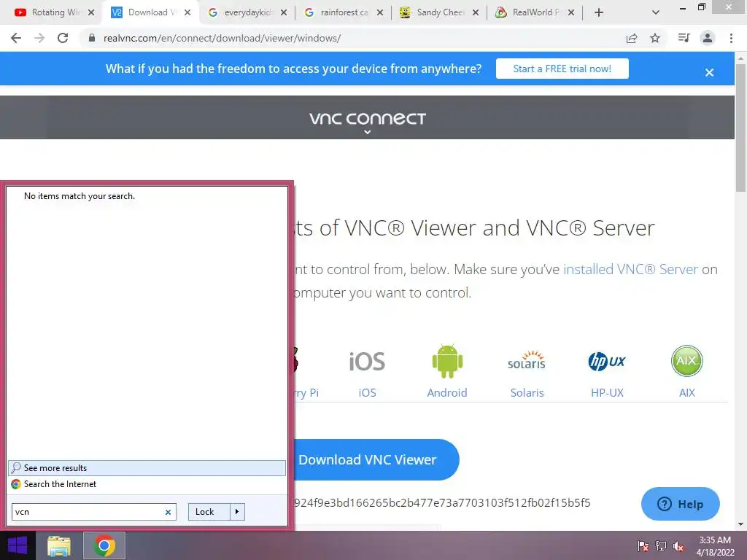Click Search the Internet in Start menu
This screenshot has width=747, height=560.
147,484
